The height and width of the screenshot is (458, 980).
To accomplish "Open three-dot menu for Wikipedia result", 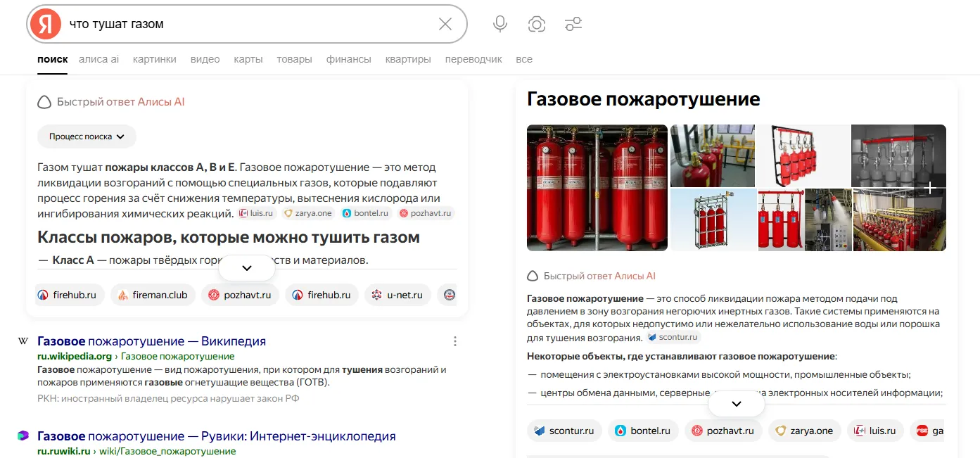I will pos(455,341).
